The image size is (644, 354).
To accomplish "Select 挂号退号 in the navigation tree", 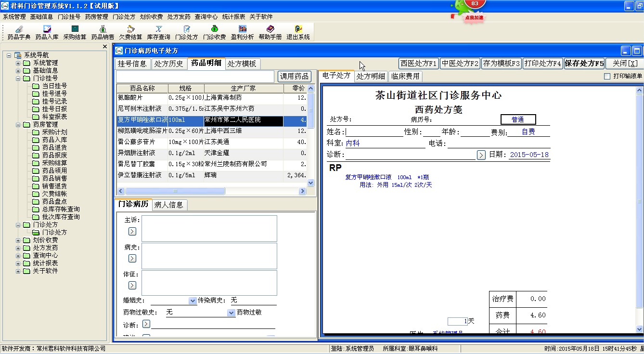I will (54, 93).
